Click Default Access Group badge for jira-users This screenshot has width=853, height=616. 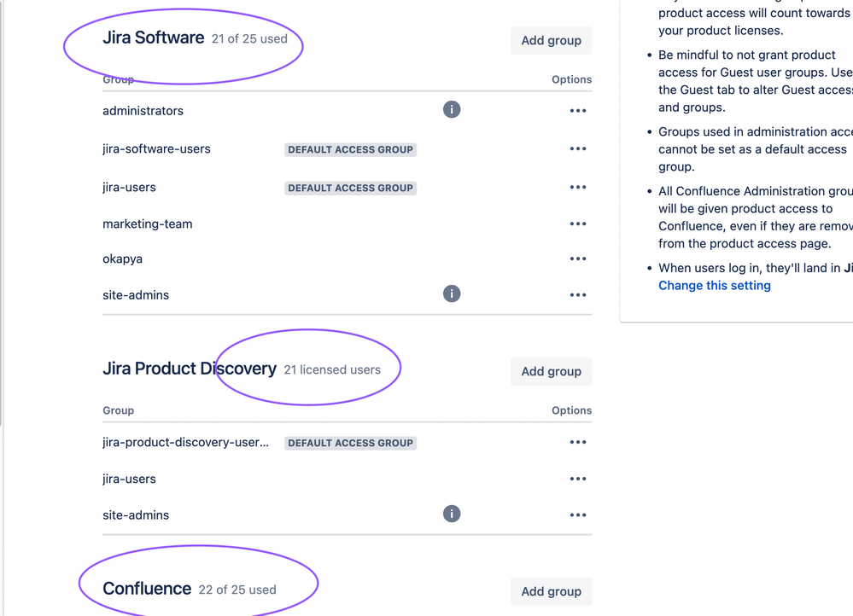tap(350, 188)
